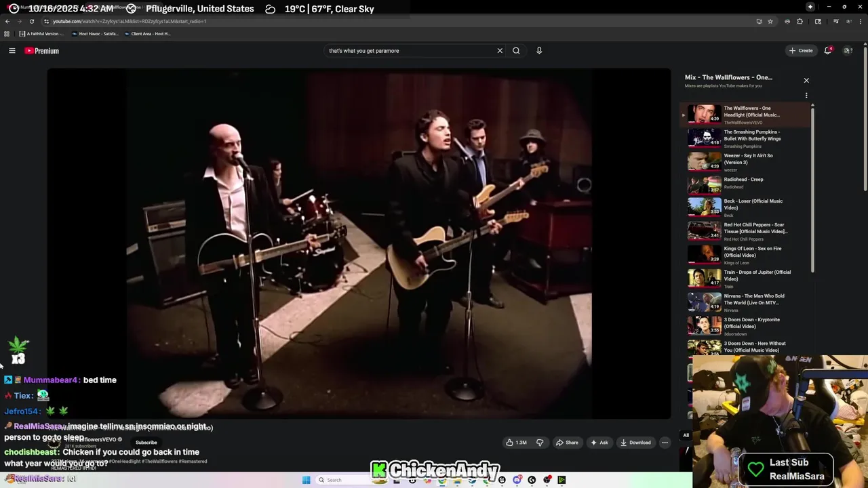The image size is (868, 488).
Task: Select the All filter chip
Action: [686, 435]
